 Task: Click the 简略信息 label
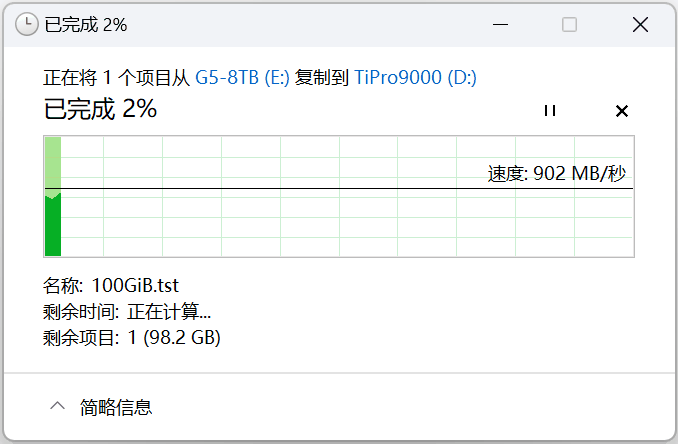click(x=117, y=407)
